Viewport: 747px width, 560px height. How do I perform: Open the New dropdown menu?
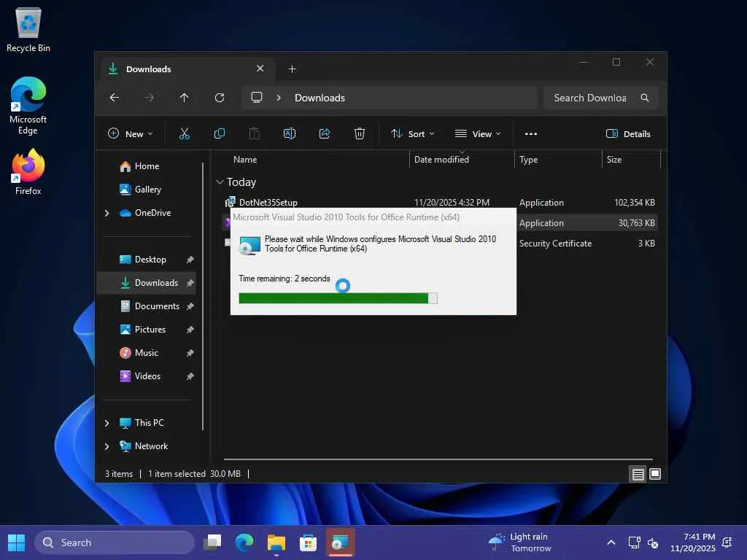131,134
